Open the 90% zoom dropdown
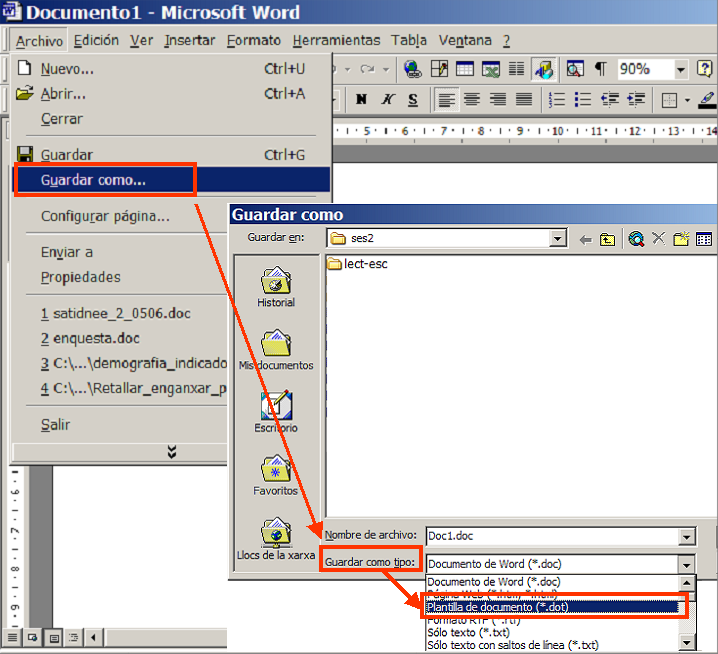Screen dimensions: 718x654 tap(681, 70)
